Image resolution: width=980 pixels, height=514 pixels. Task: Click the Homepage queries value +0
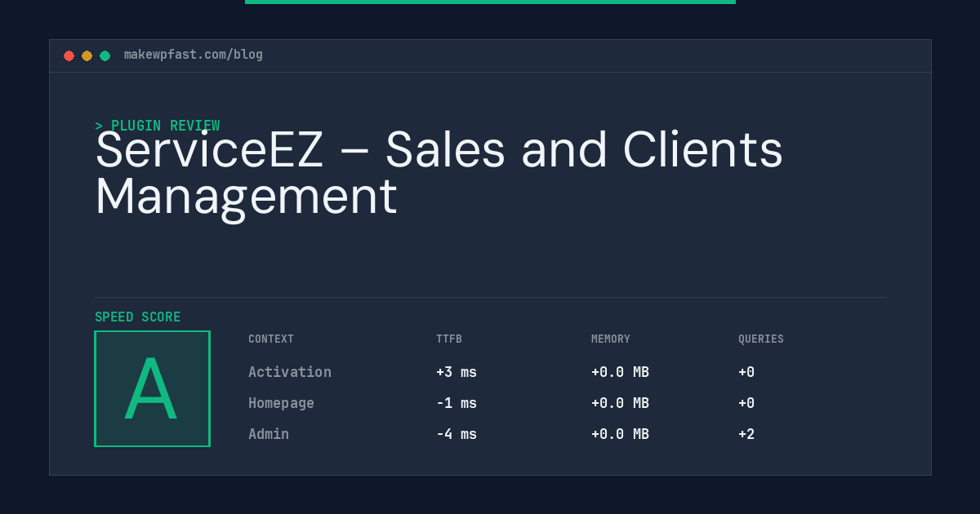[x=746, y=403]
